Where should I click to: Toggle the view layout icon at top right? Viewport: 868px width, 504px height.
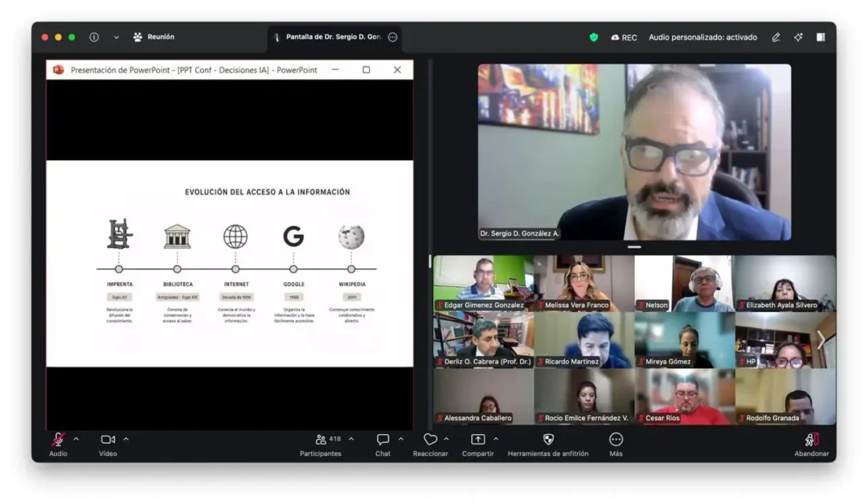coord(821,37)
